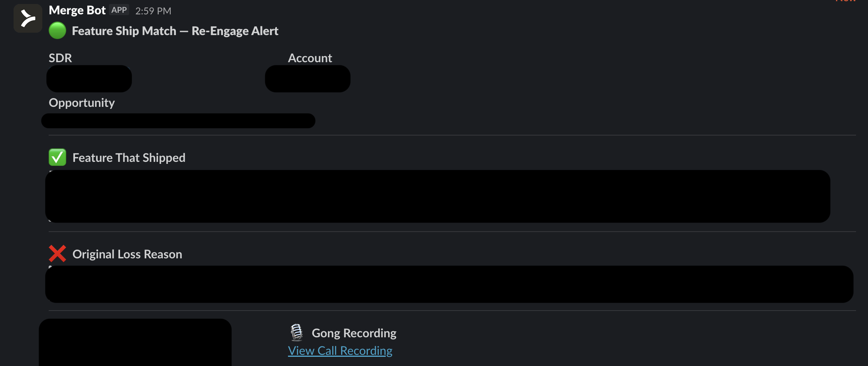Image resolution: width=868 pixels, height=366 pixels.
Task: Click the APP badge beside Merge Bot
Action: [119, 10]
